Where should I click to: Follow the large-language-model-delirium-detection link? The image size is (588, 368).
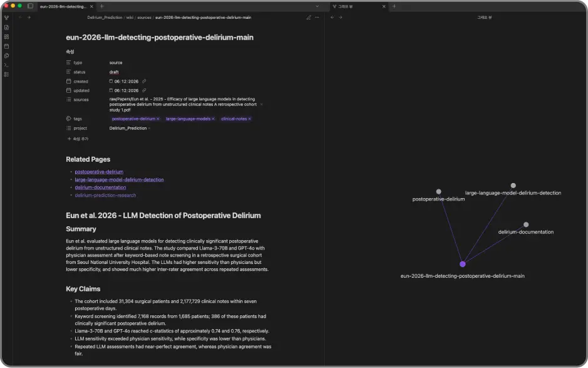click(119, 179)
